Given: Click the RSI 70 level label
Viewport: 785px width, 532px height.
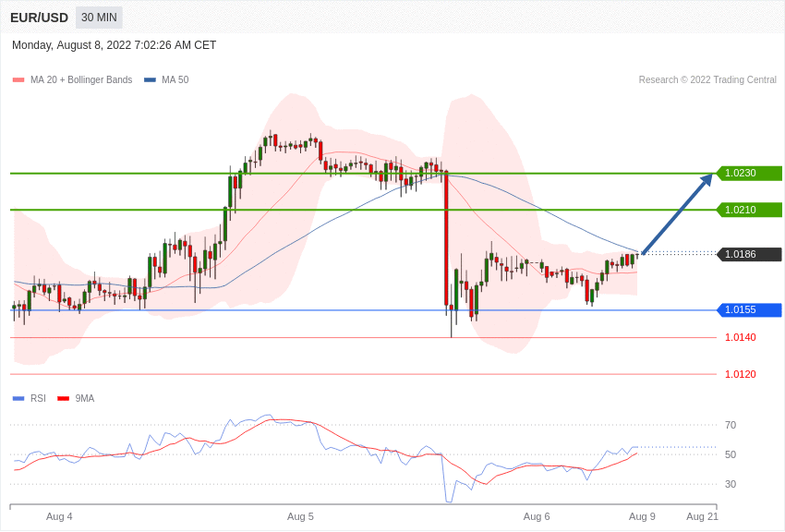Looking at the screenshot, I should pyautogui.click(x=731, y=426).
